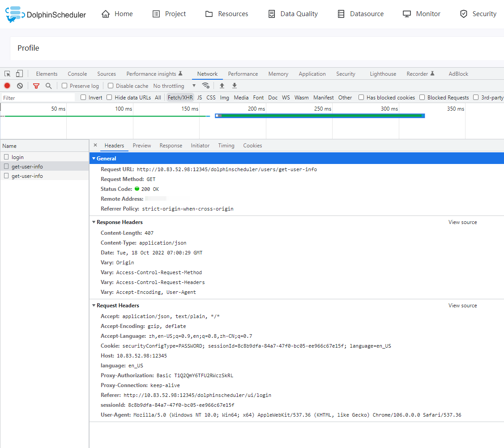Switch to the Timing tab

tap(226, 145)
